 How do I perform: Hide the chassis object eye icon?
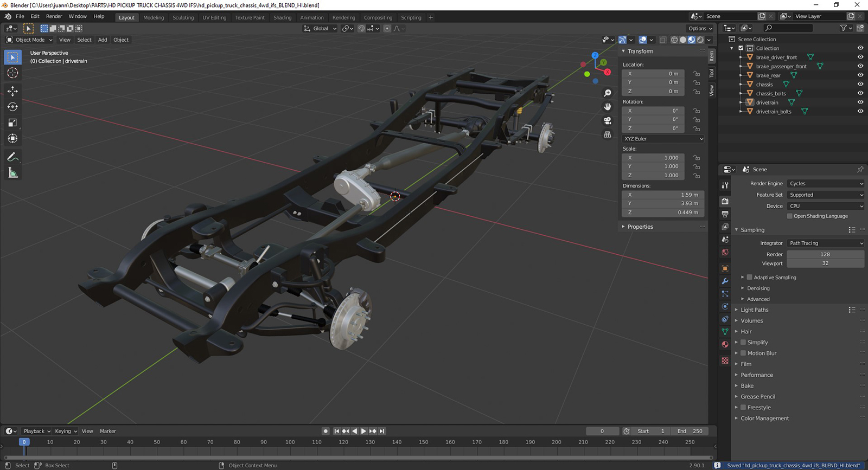[x=860, y=84]
